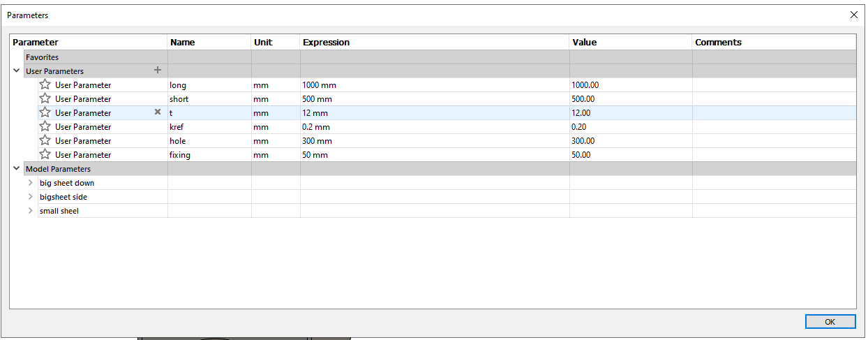Viewport: 868px width, 340px height.
Task: Confirm the dialog with OK button
Action: point(830,322)
